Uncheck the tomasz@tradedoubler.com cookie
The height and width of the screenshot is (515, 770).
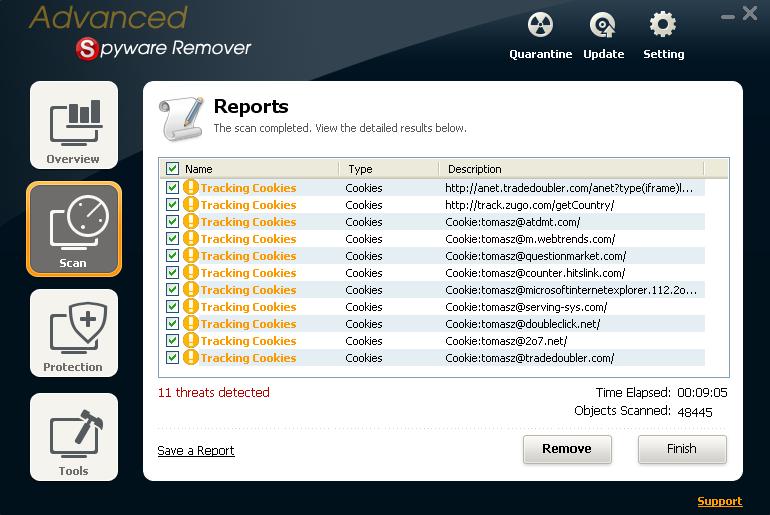[x=172, y=357]
